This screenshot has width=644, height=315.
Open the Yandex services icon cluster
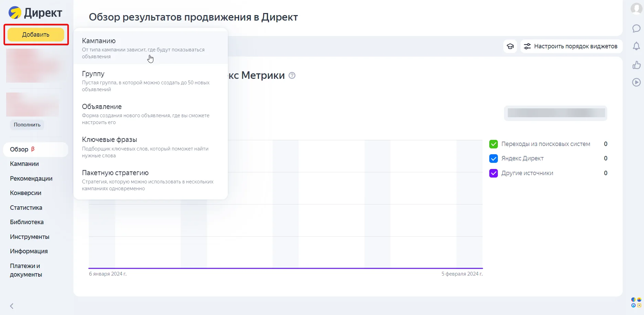point(636,302)
